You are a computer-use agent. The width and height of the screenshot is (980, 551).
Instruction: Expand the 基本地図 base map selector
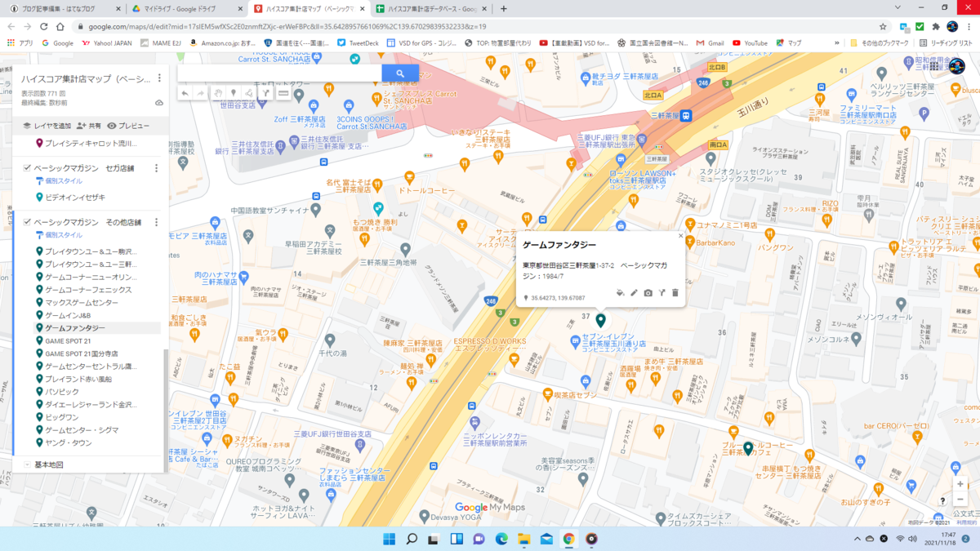pyautogui.click(x=27, y=464)
